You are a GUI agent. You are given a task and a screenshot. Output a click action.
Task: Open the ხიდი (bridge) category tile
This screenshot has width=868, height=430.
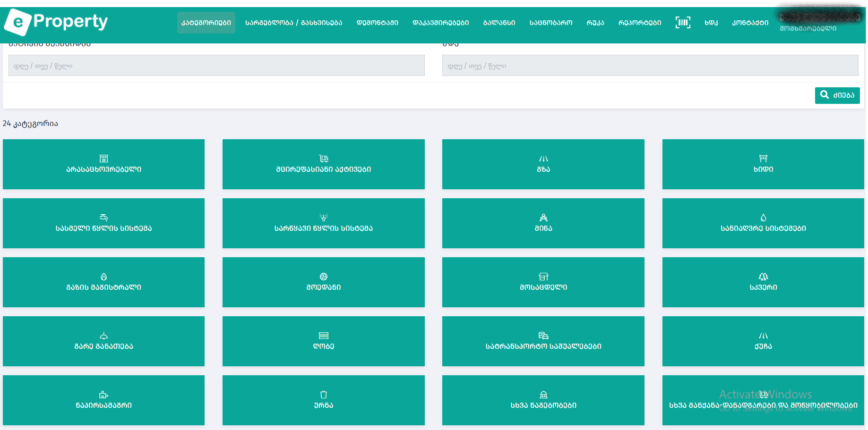coord(763,164)
